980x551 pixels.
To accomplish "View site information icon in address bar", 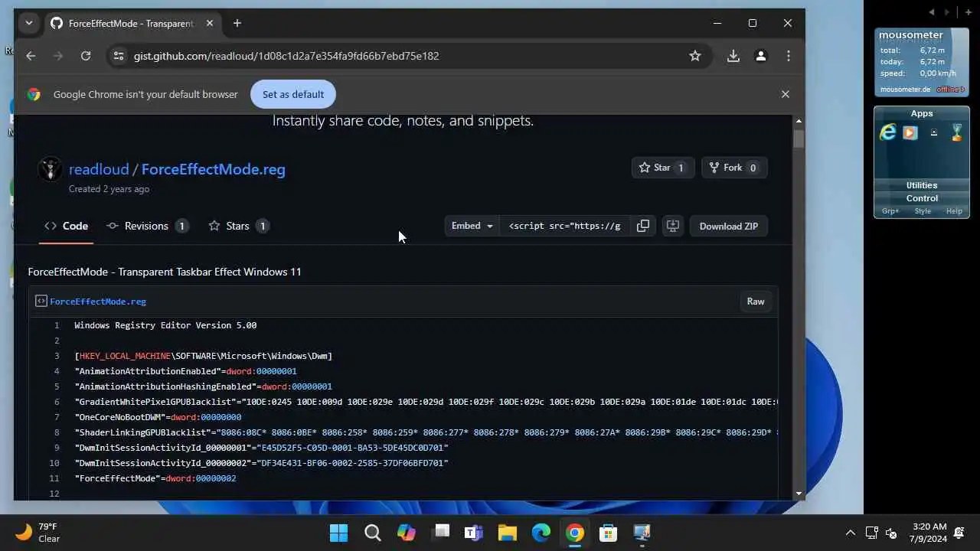I will 118,56.
